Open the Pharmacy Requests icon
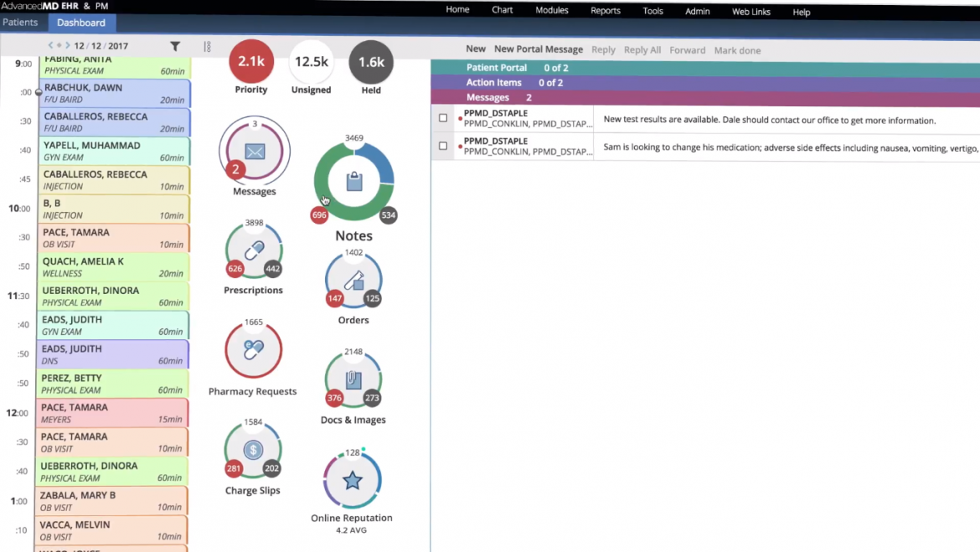Viewport: 980px width, 552px height. 252,348
